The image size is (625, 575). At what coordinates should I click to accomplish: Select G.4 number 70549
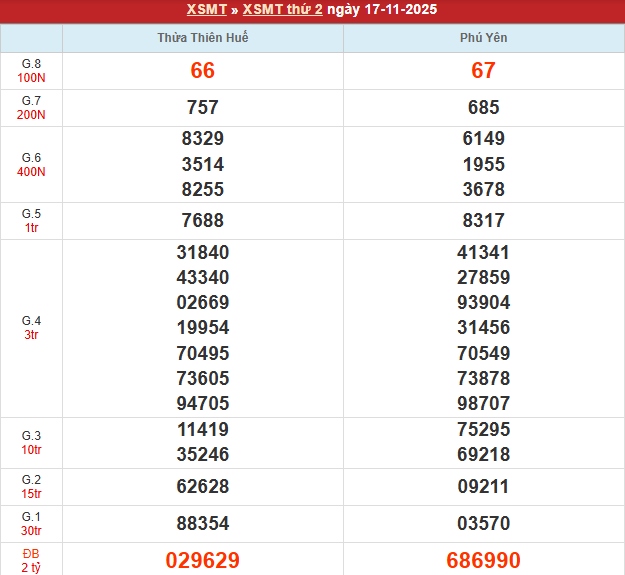[483, 353]
